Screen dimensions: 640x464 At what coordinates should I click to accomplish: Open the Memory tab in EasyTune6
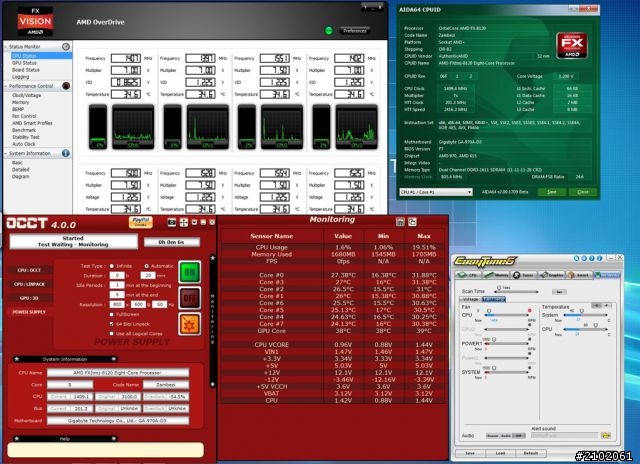click(x=496, y=275)
